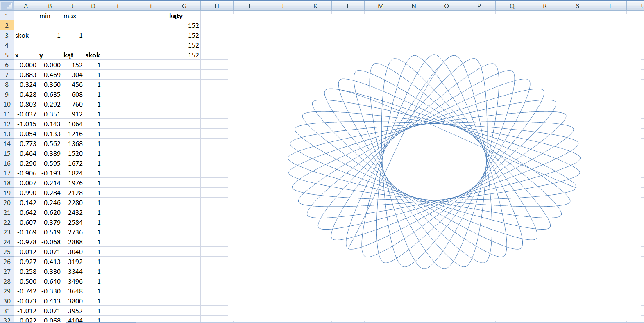The image size is (644, 323).
Task: Select row 28 header
Action: tap(7, 281)
